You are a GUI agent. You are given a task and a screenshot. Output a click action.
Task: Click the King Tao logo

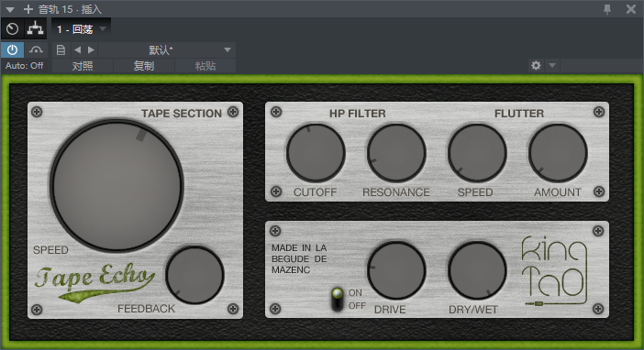(x=554, y=271)
